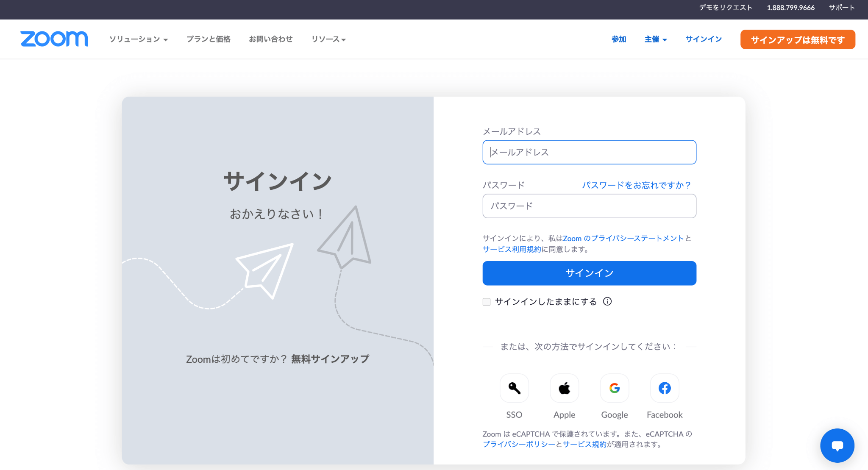Open お問い合わせ page

click(x=271, y=39)
